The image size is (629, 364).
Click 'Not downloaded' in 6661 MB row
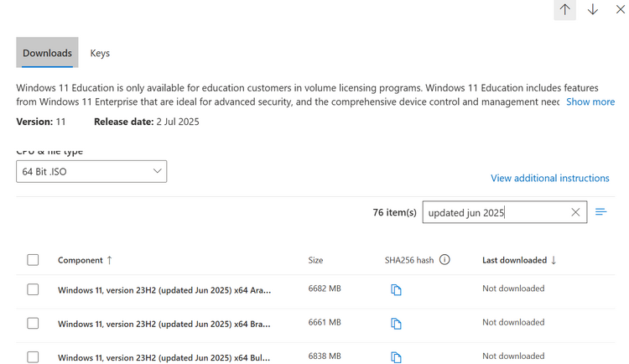click(513, 322)
